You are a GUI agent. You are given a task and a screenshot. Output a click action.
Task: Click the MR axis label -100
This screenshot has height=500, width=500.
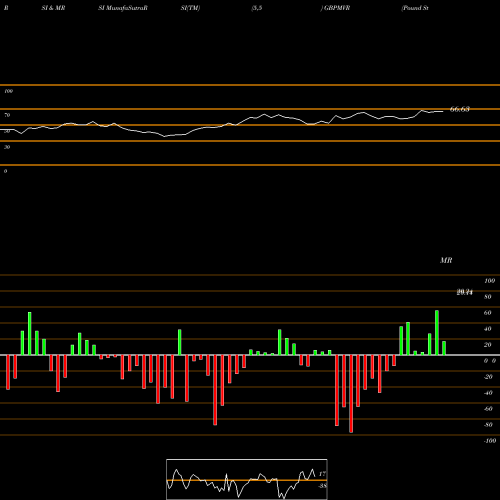[x=490, y=441]
